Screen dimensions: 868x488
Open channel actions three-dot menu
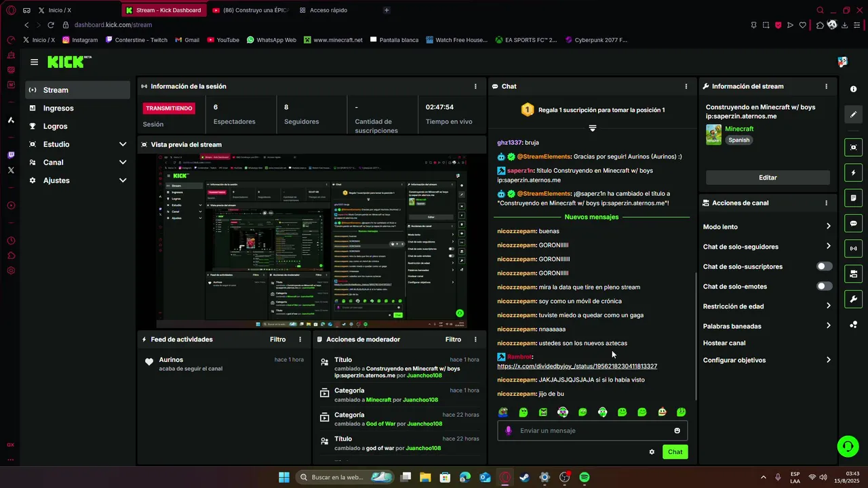[826, 203]
